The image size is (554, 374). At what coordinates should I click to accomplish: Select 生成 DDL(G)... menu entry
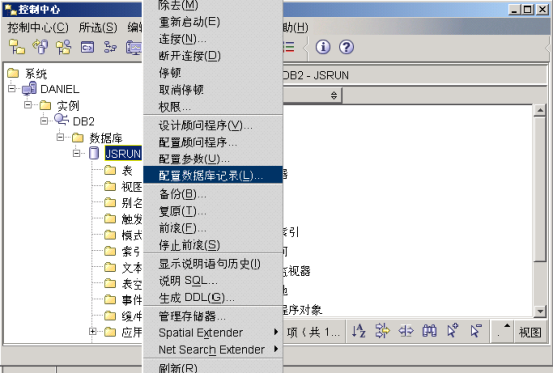point(213,298)
